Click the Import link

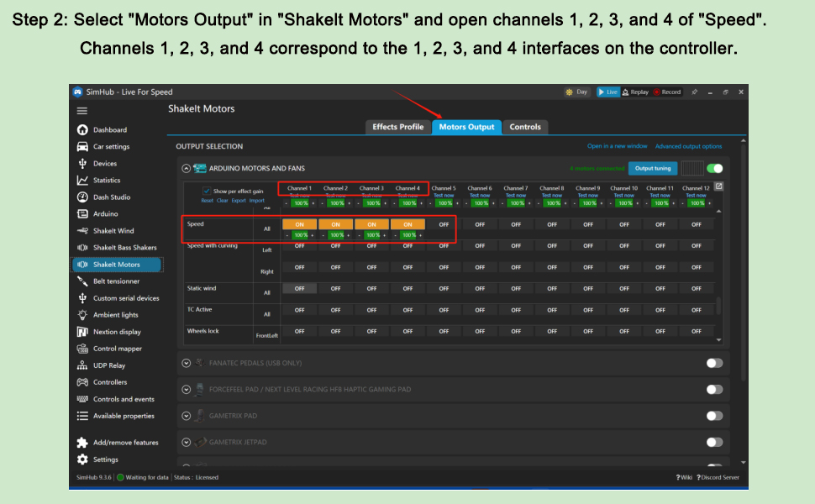(x=257, y=201)
